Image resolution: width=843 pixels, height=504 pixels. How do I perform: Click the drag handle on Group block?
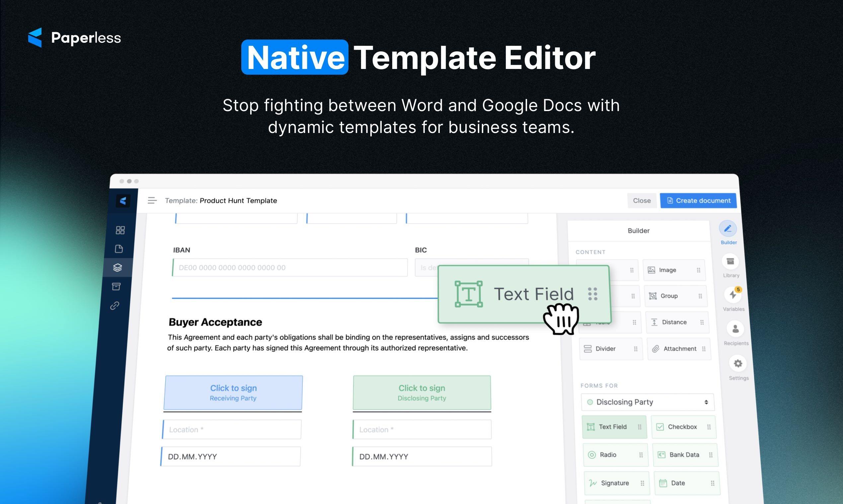700,296
